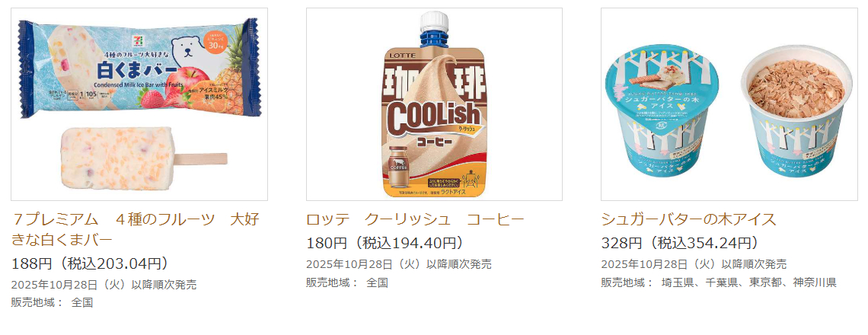Image resolution: width=868 pixels, height=335 pixels.
Task: Open the Lotte Coolish coffee pouch image
Action: 434,104
